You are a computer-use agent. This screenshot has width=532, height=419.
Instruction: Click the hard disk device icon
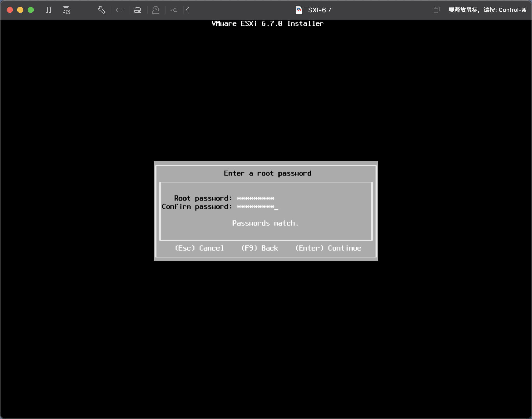[138, 10]
